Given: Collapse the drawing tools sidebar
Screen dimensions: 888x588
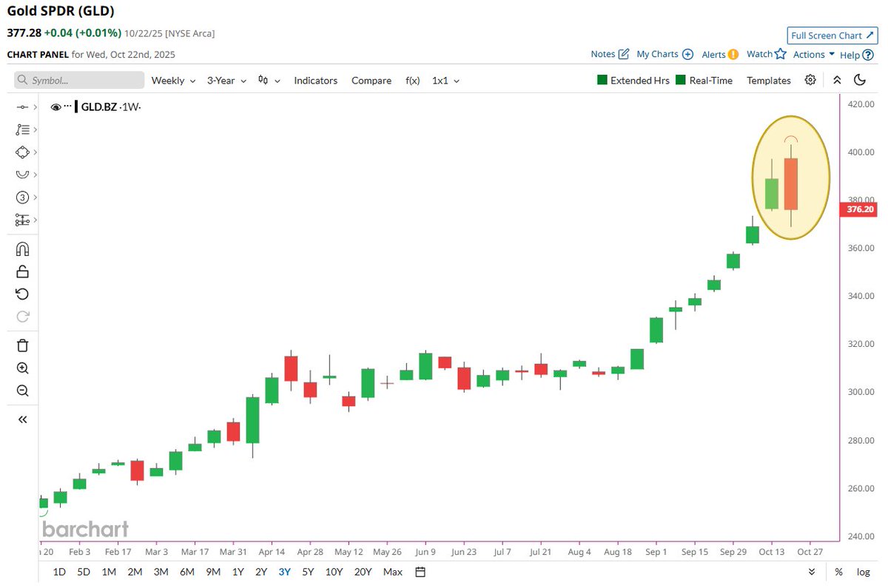Looking at the screenshot, I should click(x=22, y=419).
